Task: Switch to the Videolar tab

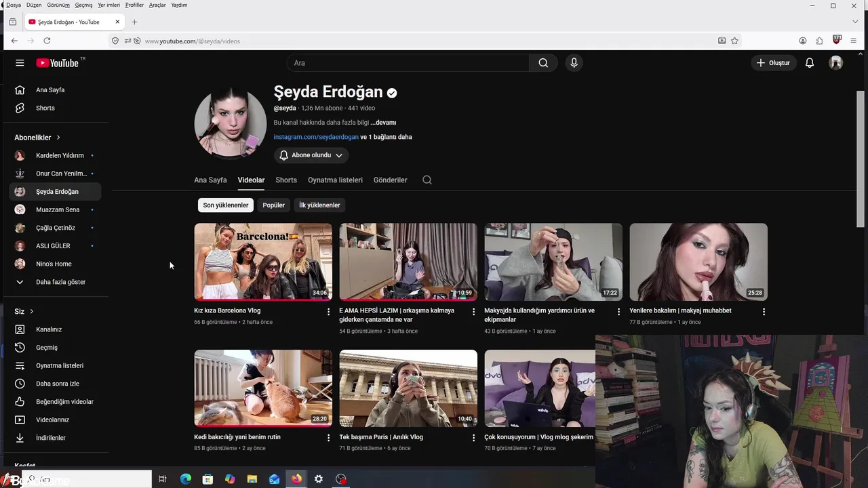Action: (251, 180)
